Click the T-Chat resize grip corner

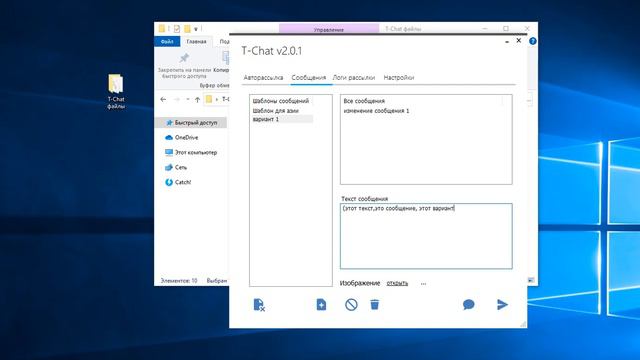[523, 324]
